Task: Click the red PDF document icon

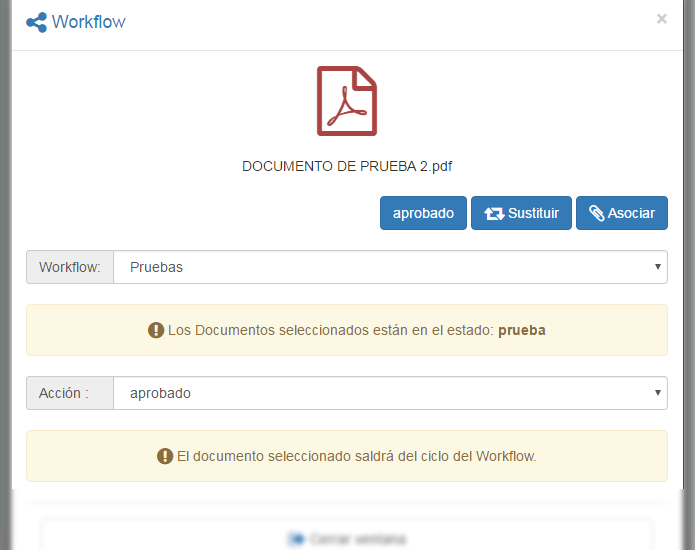Action: (347, 100)
